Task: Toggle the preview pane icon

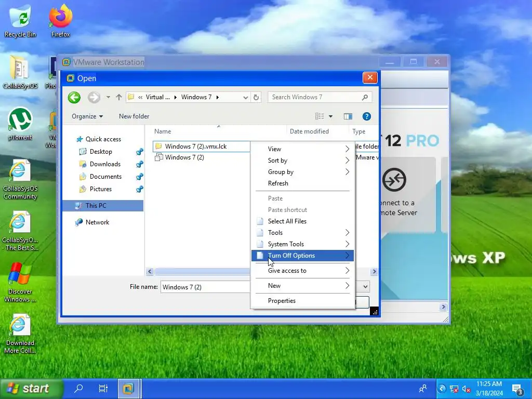Action: click(x=348, y=116)
